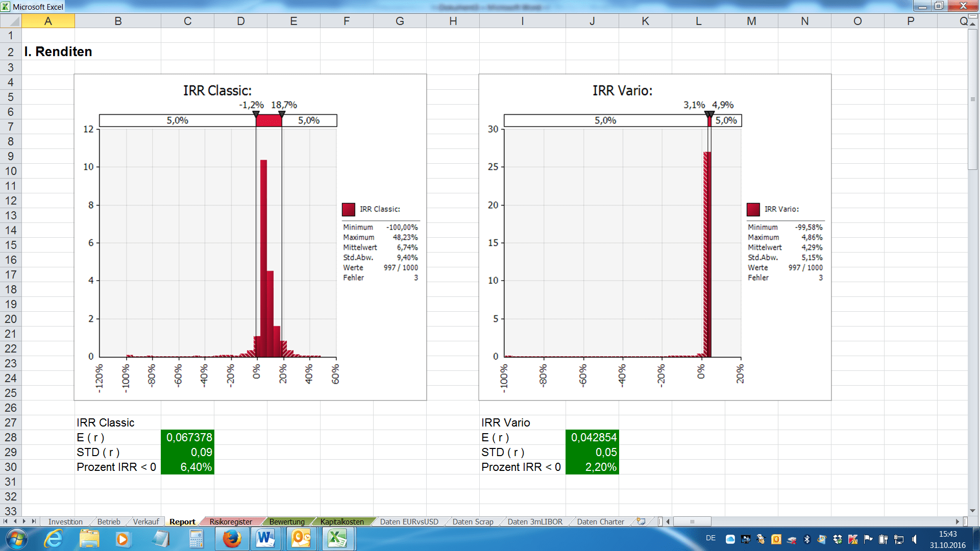Click the IRR Classic legend color swatch
The height and width of the screenshot is (551, 980).
click(349, 209)
